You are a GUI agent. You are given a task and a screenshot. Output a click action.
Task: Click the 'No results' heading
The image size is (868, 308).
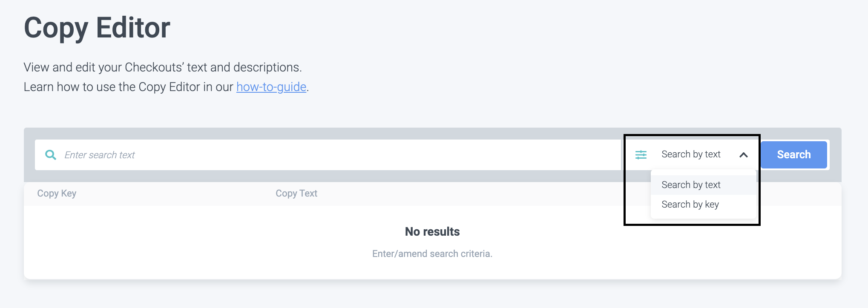tap(432, 232)
